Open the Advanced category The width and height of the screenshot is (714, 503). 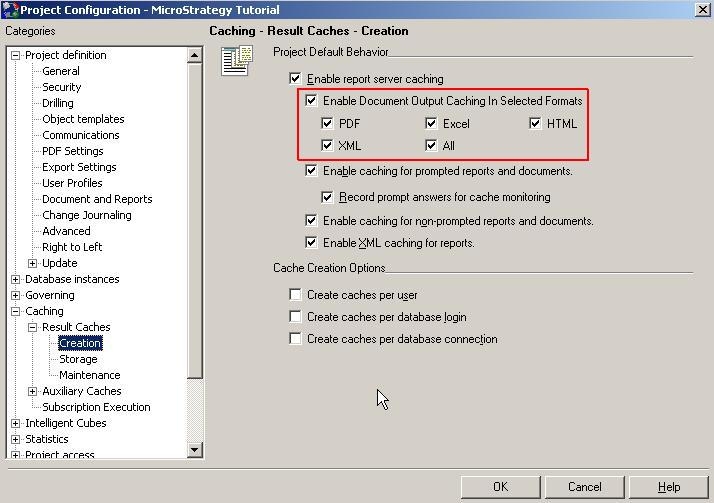click(x=66, y=231)
